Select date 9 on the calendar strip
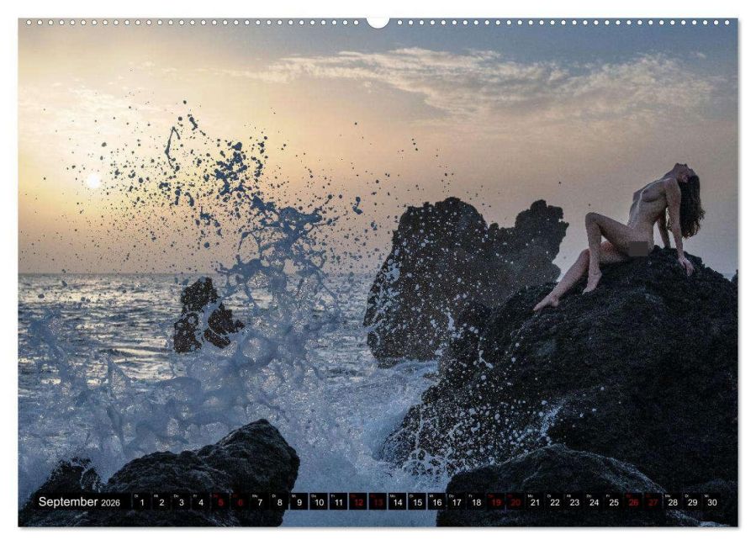 point(299,501)
